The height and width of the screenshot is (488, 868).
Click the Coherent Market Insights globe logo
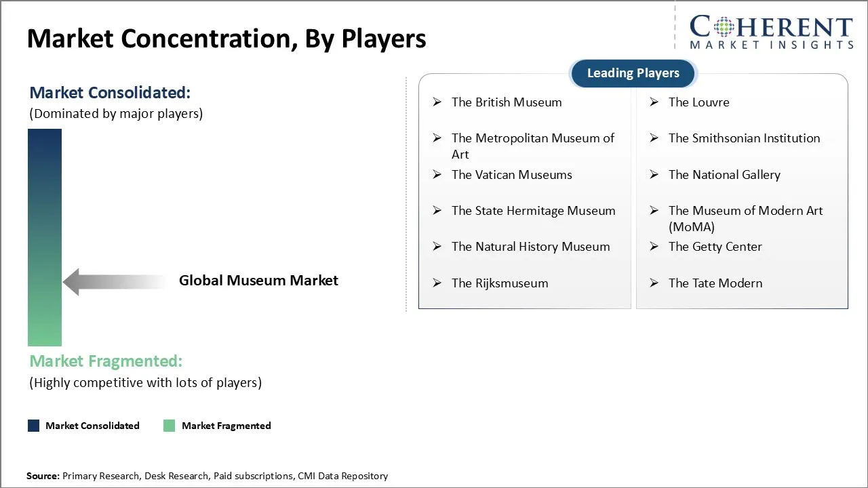click(723, 27)
